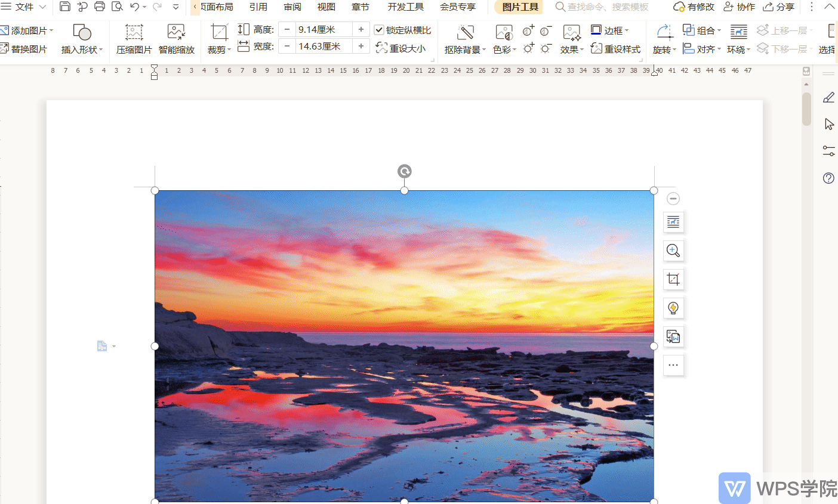Click the Rotate (旋转) icon

(x=664, y=32)
